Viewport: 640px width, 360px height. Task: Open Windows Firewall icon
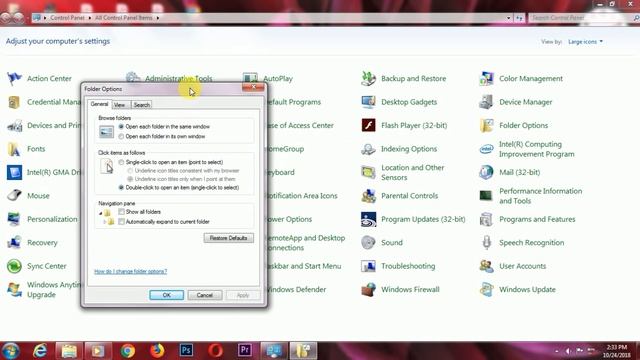click(x=368, y=289)
